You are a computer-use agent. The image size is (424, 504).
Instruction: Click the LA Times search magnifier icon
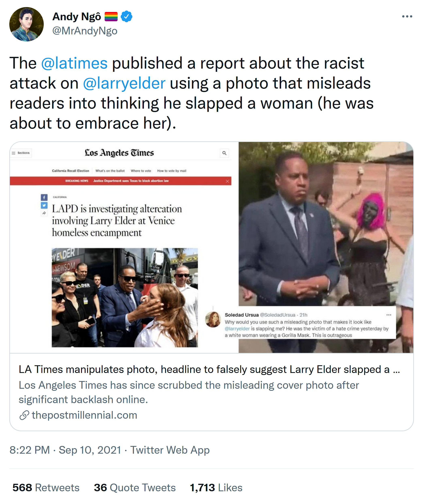[x=224, y=153]
